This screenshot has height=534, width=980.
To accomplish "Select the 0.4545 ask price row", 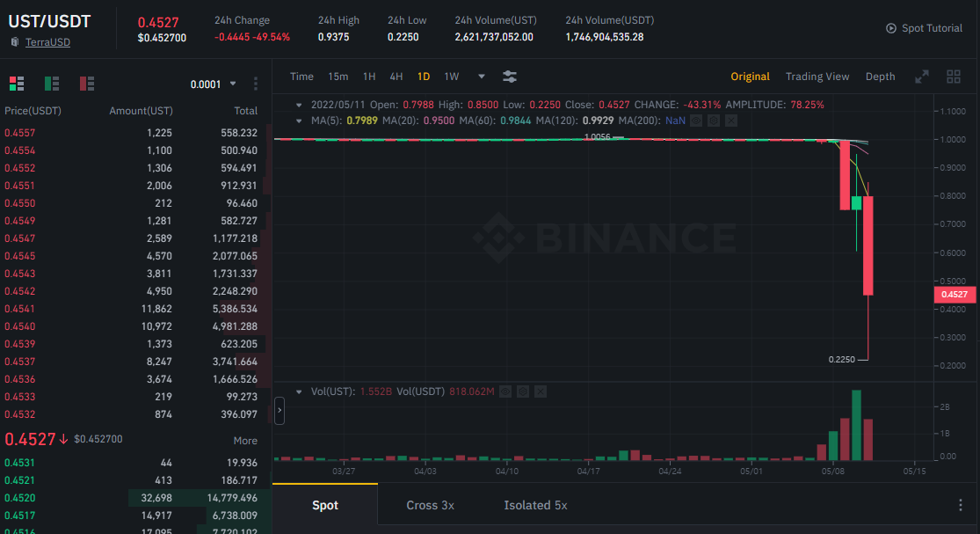I will [x=135, y=256].
